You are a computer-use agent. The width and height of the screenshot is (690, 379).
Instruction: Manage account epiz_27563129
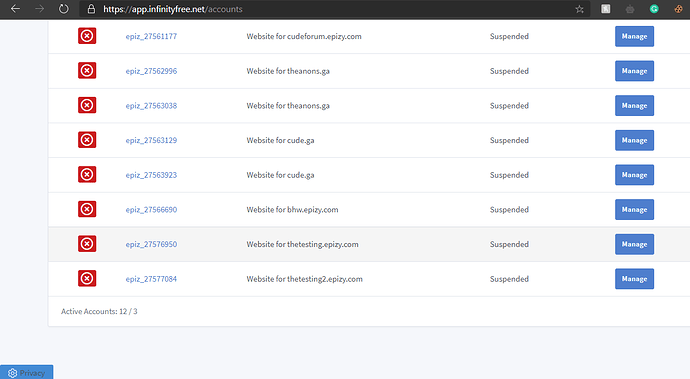(634, 140)
